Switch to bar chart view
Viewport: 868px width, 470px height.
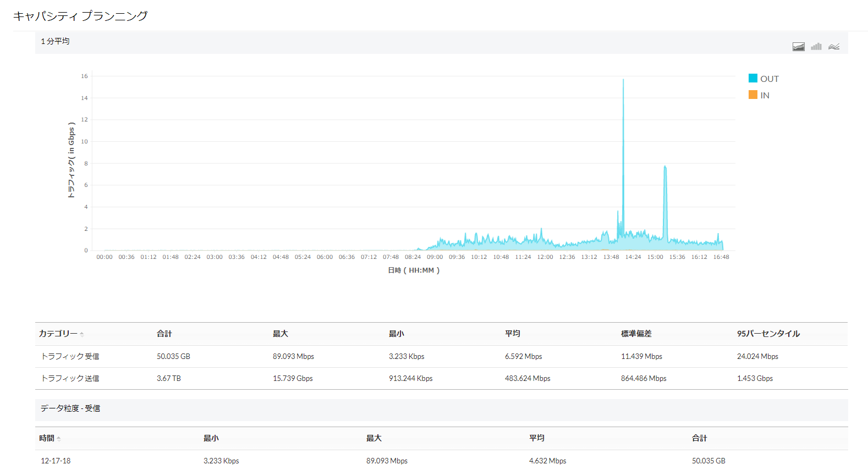click(816, 47)
